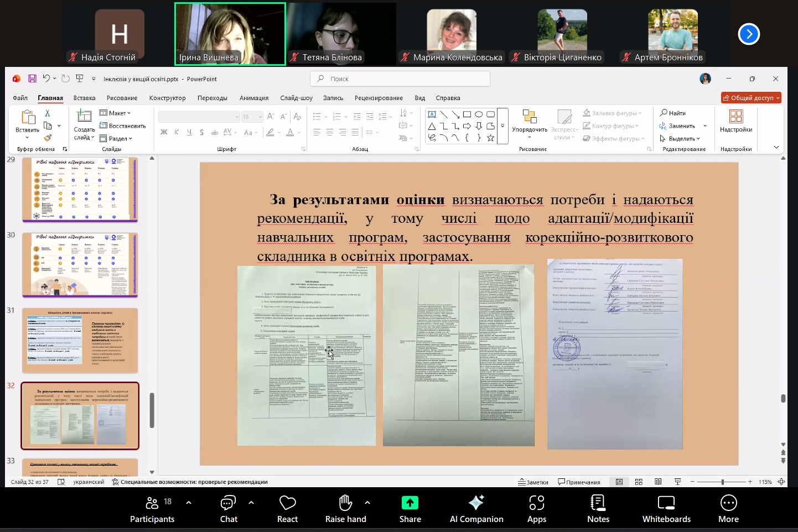798x532 pixels.
Task: Open the Общий доступ sharing button
Action: coord(750,97)
